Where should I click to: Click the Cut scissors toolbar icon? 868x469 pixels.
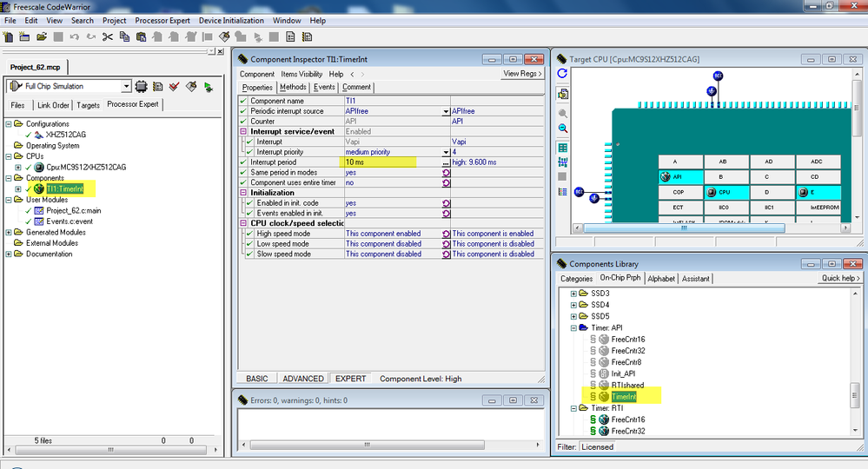[x=108, y=37]
